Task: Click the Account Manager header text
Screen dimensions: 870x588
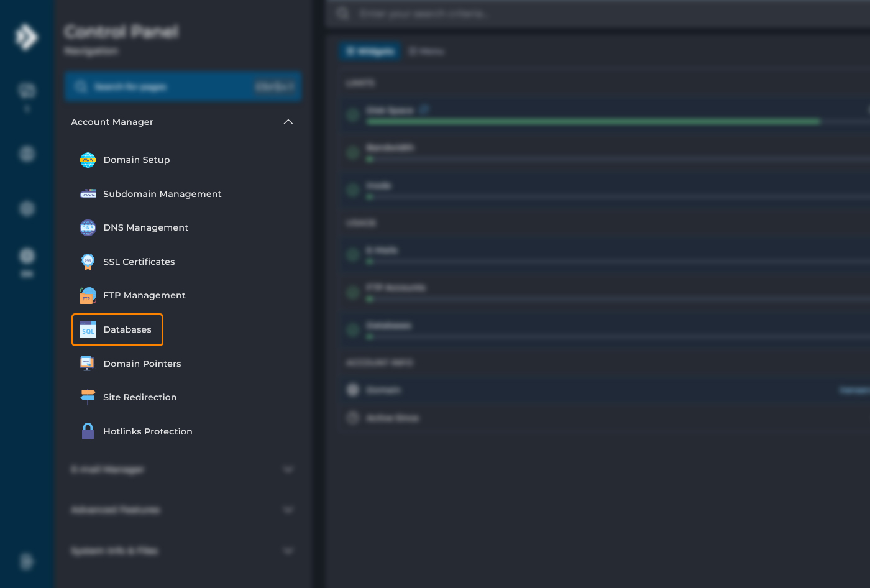Action: 112,122
